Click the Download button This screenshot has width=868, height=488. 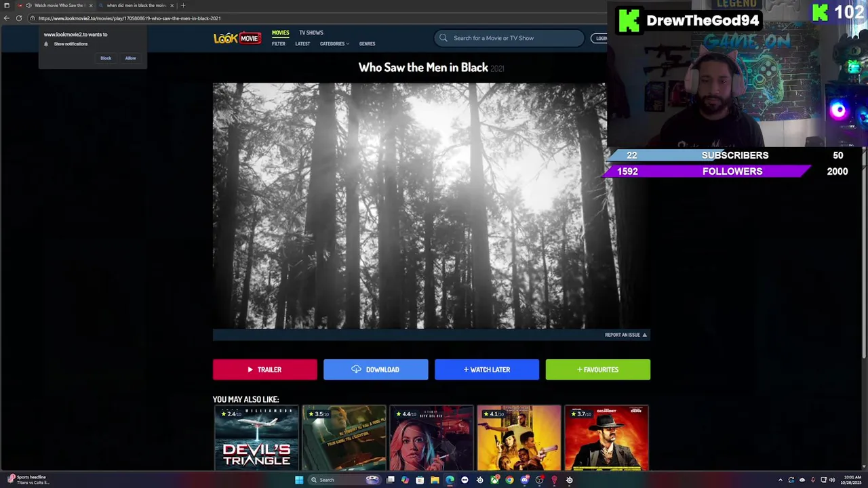tap(376, 369)
